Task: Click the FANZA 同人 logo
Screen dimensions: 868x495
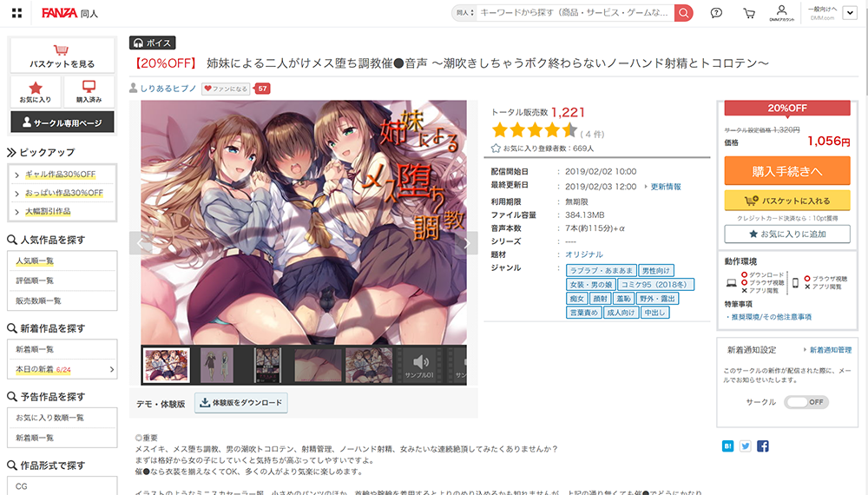Action: [x=69, y=13]
